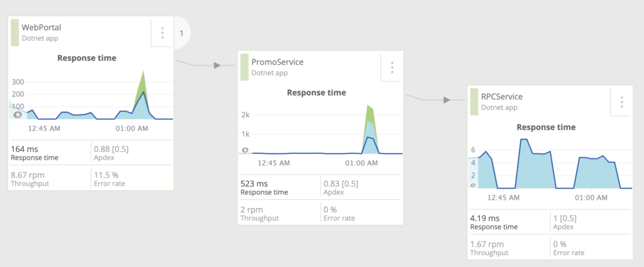Open PromoService three-dot options menu
This screenshot has height=267, width=644.
click(392, 67)
